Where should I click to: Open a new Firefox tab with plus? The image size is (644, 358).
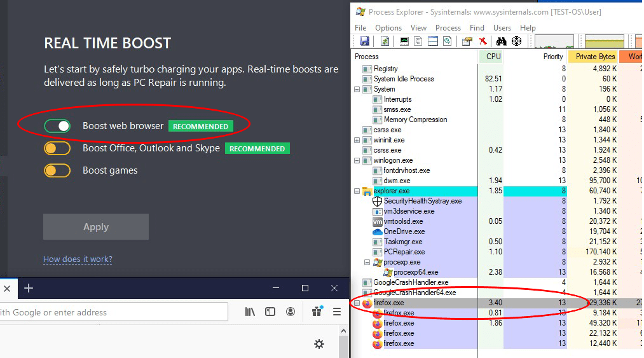point(29,288)
